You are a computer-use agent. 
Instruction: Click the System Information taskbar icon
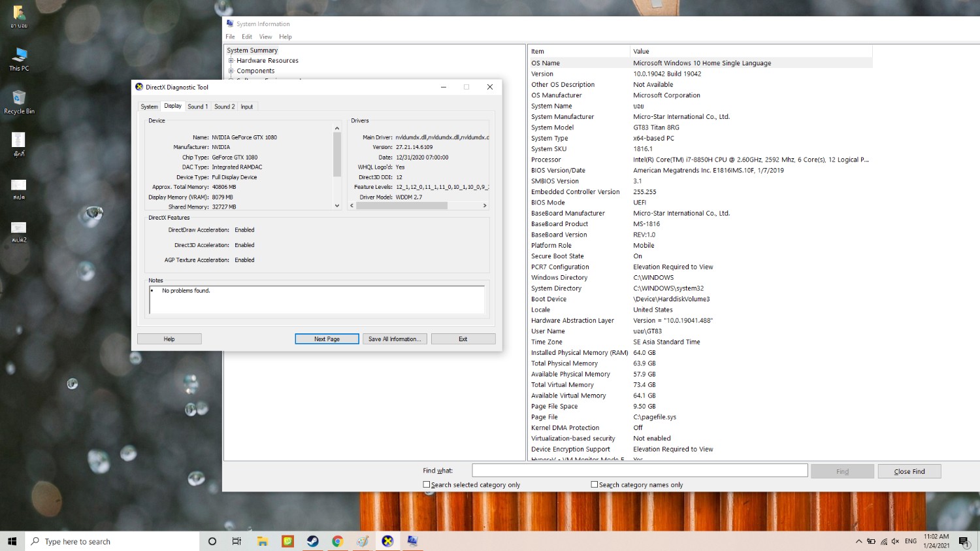click(412, 541)
